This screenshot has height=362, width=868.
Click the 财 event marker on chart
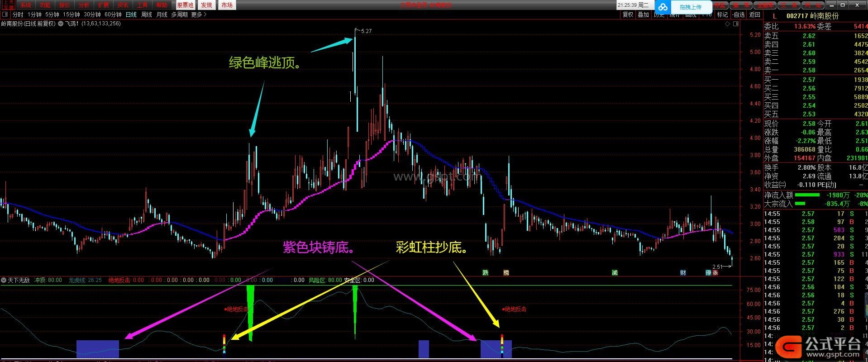coord(682,272)
